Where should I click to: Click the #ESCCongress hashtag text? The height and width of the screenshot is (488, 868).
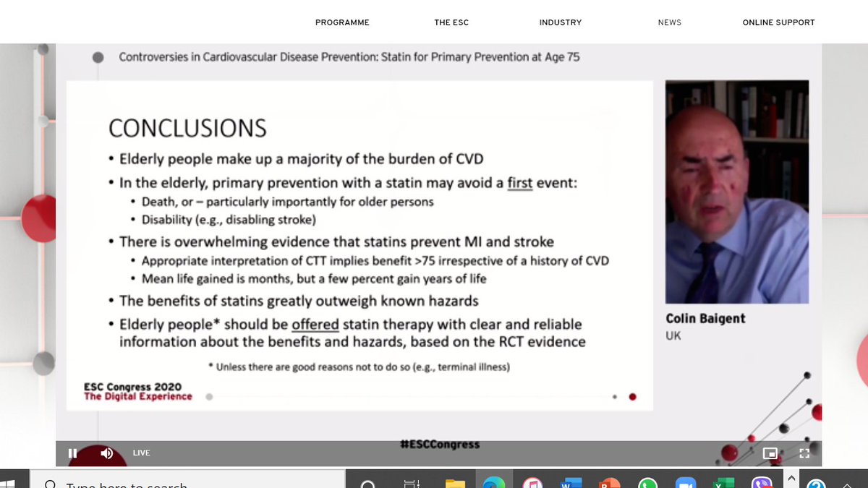(x=439, y=444)
